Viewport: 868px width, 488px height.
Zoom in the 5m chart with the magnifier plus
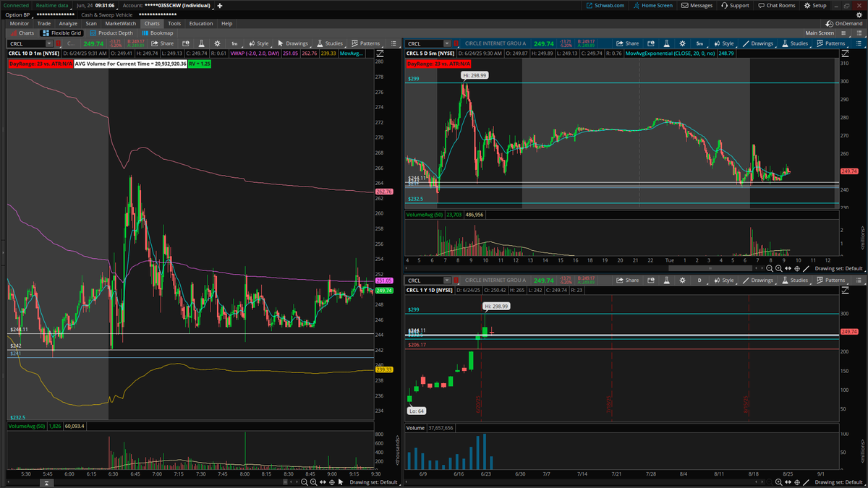point(779,268)
